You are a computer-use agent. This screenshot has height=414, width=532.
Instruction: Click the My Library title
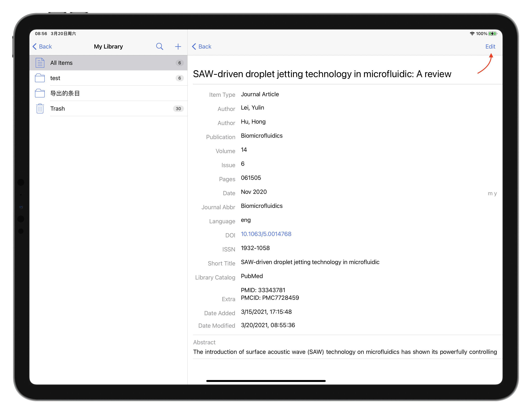tap(108, 47)
